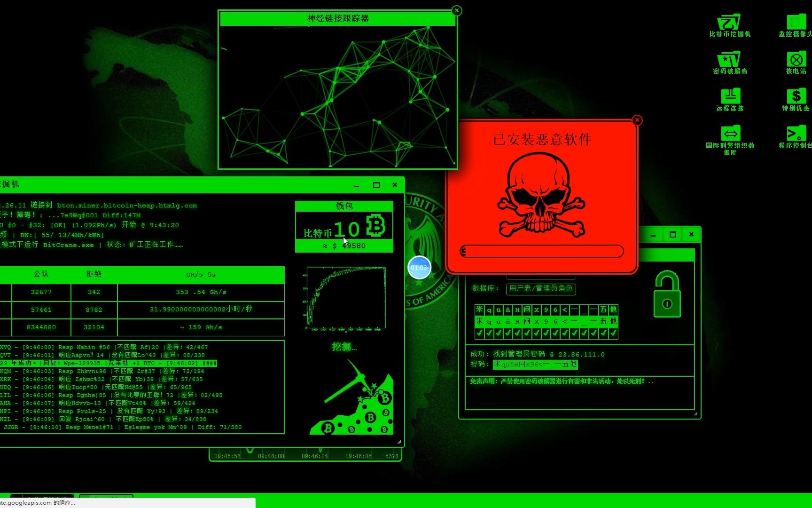The height and width of the screenshot is (508, 812).
Task: Close the bitcoin miner window
Action: (395, 185)
